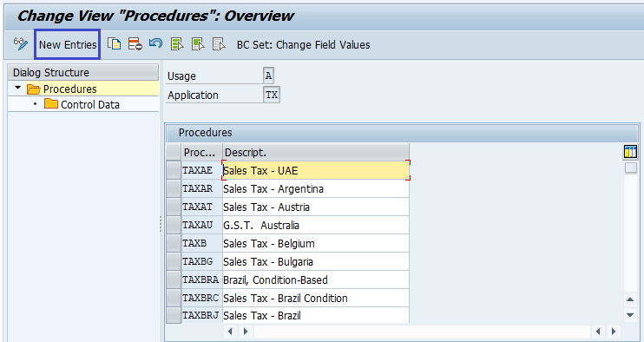Click the Sales Tax - Austria description
Image resolution: width=644 pixels, height=342 pixels.
(316, 207)
